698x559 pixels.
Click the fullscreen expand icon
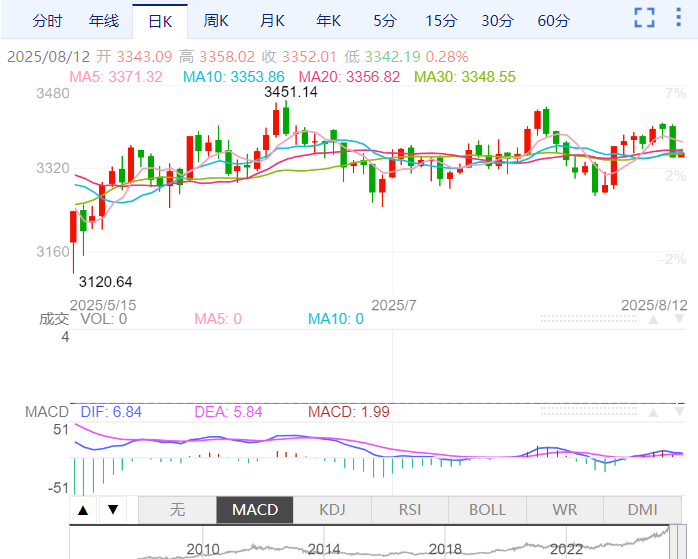(645, 17)
